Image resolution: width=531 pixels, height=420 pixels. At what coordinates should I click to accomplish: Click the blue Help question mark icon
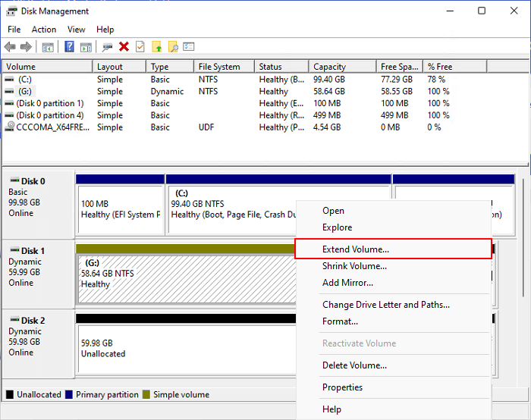[x=69, y=47]
